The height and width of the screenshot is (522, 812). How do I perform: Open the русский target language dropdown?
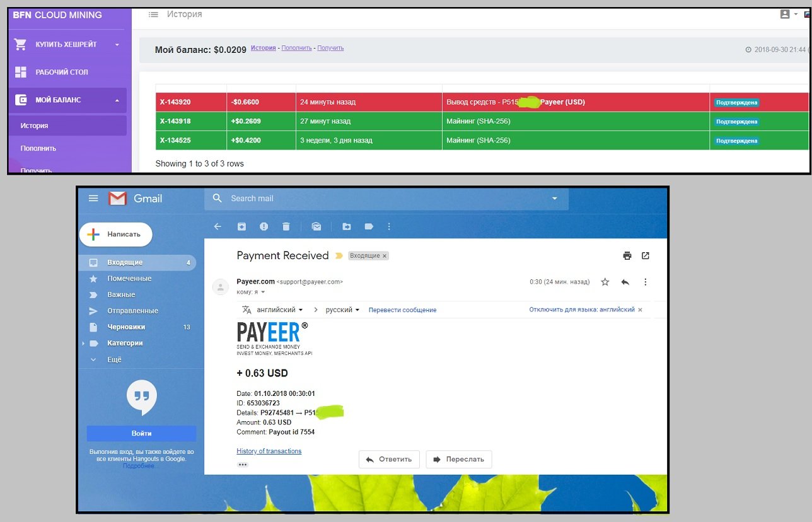342,310
